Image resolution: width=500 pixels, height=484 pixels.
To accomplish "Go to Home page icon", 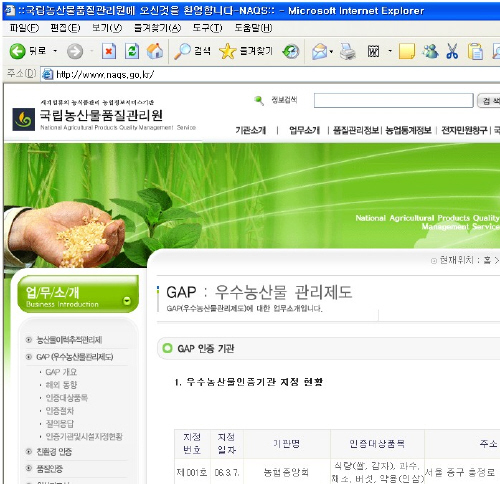I will (x=155, y=51).
